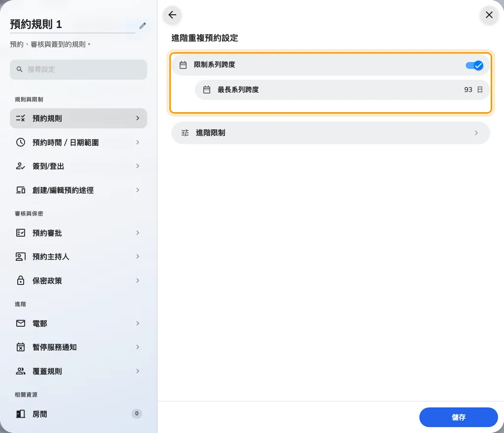Click the 預約規則 checklist icon
Viewport: 504px width, 433px height.
click(21, 118)
